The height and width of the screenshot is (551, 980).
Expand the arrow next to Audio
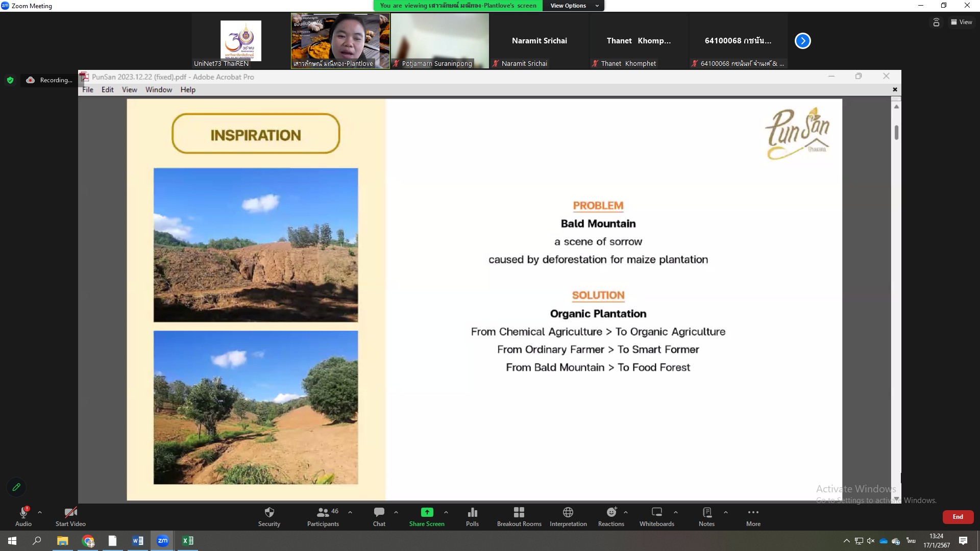40,512
